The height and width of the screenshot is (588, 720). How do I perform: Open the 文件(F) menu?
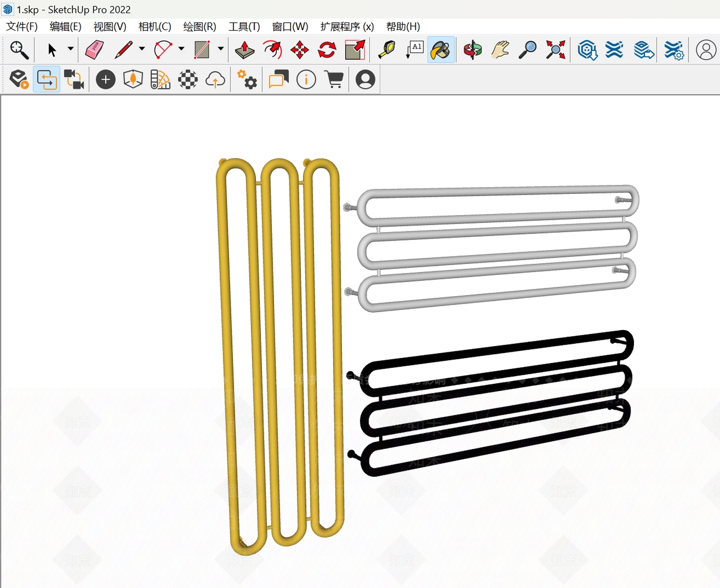pos(22,27)
